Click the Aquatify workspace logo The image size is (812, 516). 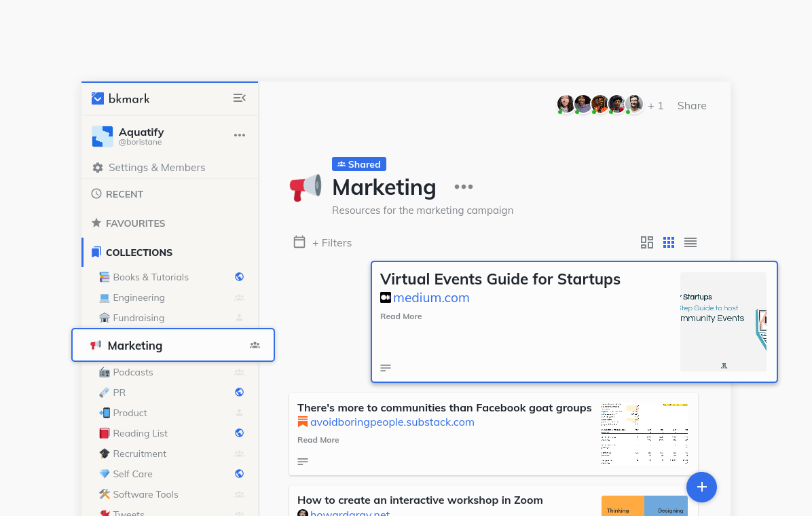pos(102,136)
